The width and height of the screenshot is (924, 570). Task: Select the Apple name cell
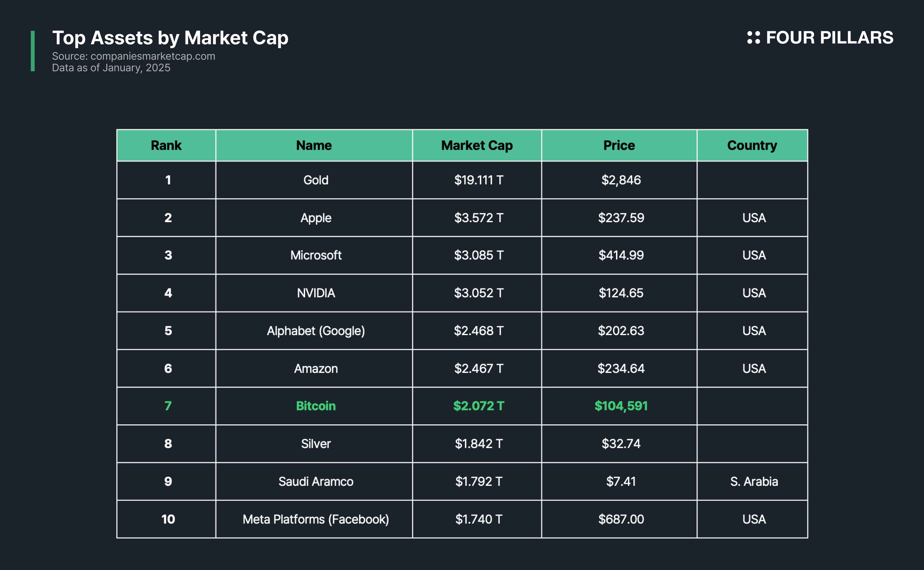[316, 218]
